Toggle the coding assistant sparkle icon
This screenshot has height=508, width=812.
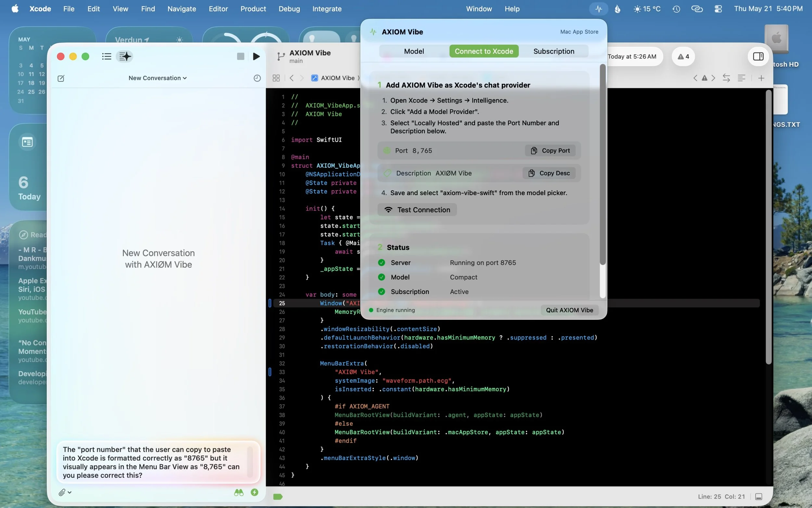[124, 57]
